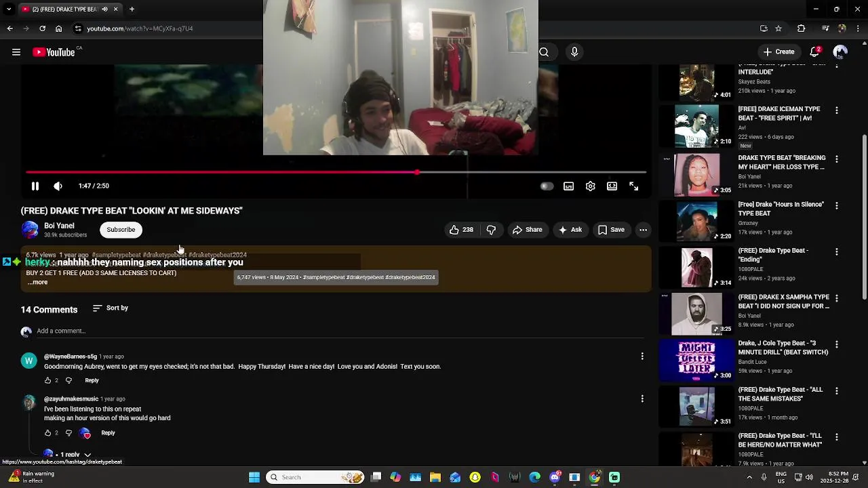Viewport: 868px width, 488px height.
Task: Mute the video volume speaker icon
Action: tap(58, 186)
